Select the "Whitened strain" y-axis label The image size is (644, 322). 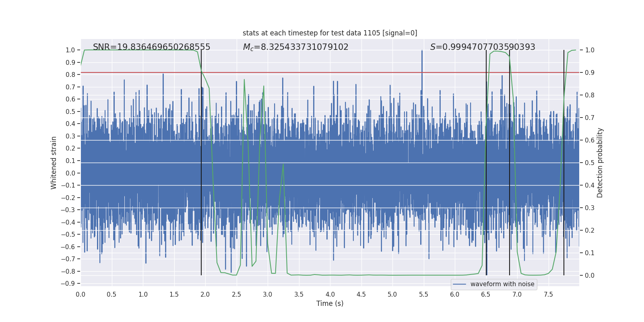tap(54, 163)
